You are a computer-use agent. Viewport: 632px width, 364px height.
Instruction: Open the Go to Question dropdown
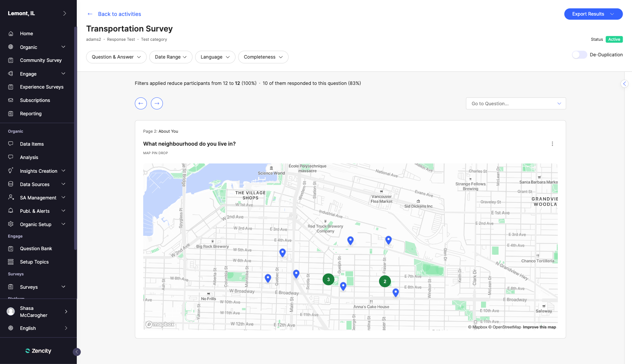click(516, 104)
